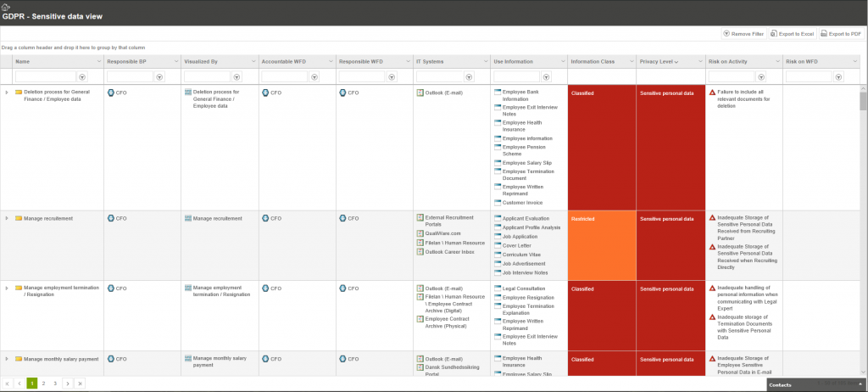The image size is (868, 392).
Task: Click the orange Restricted classification cell
Action: 602,245
